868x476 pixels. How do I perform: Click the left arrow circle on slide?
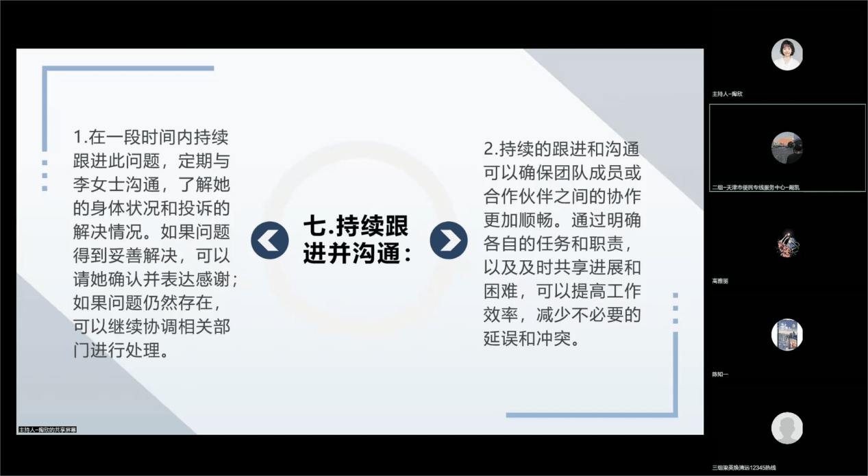pos(269,240)
